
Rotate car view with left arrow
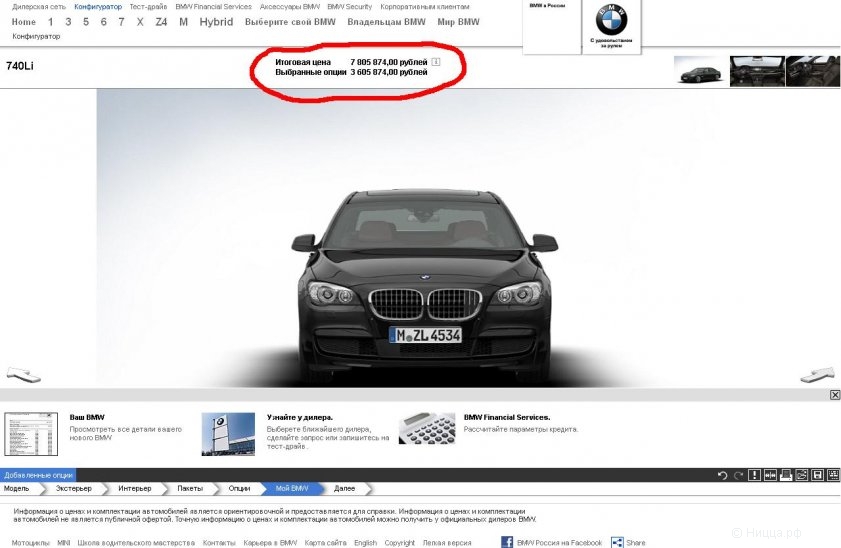(x=23, y=374)
